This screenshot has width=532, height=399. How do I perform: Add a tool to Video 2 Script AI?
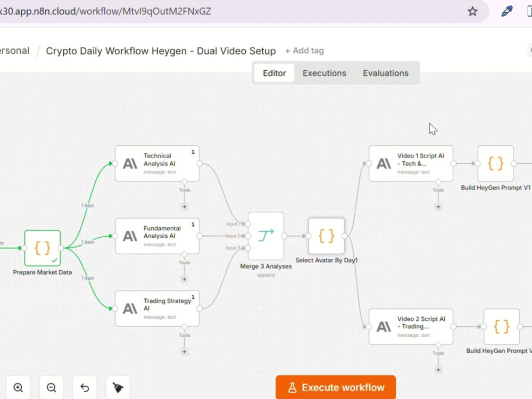[438, 370]
